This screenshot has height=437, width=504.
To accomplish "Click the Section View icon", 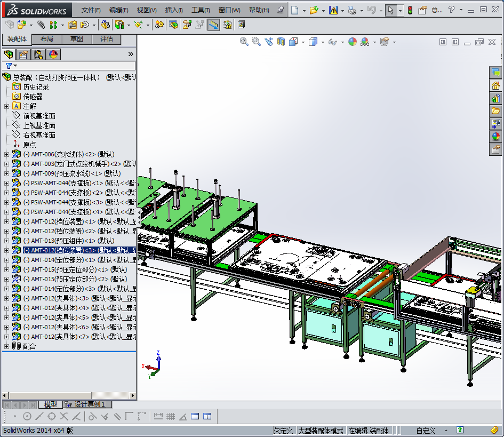I will [x=281, y=42].
